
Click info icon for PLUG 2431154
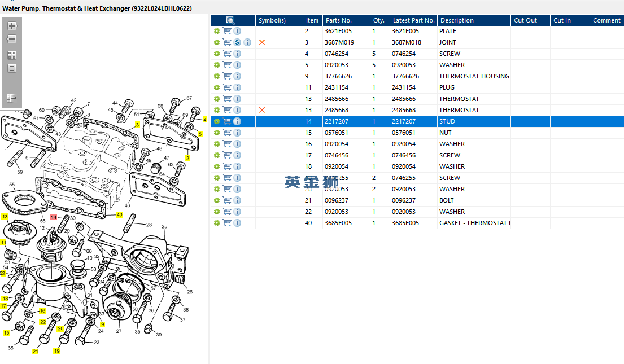click(x=237, y=87)
